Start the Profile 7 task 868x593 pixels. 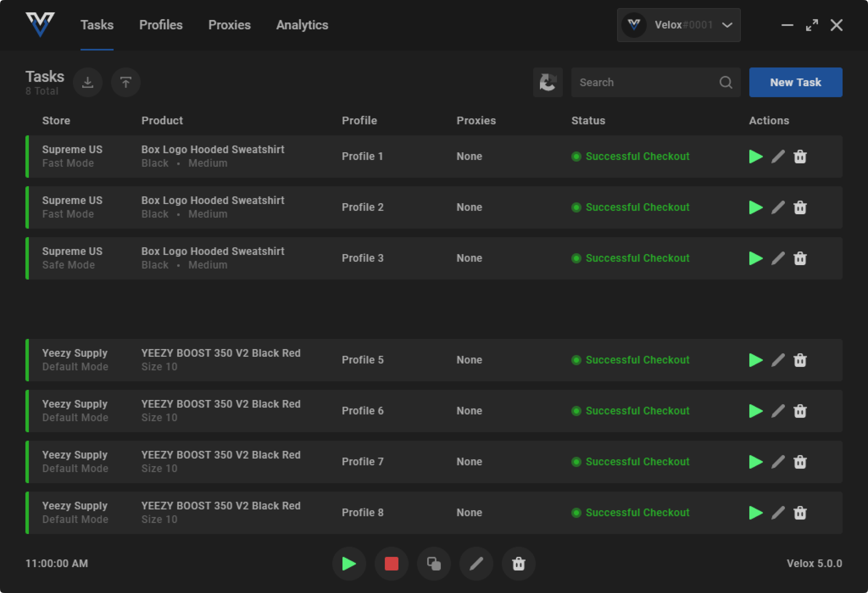click(x=756, y=462)
